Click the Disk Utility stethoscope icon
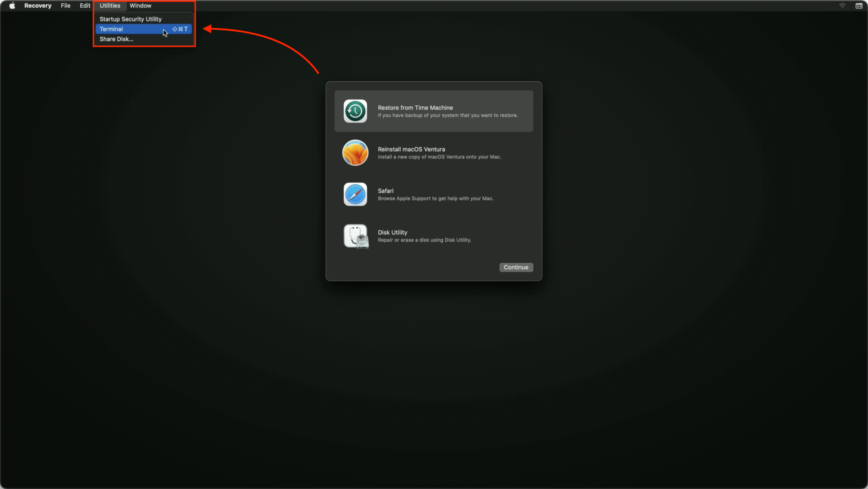The image size is (868, 489). (355, 236)
